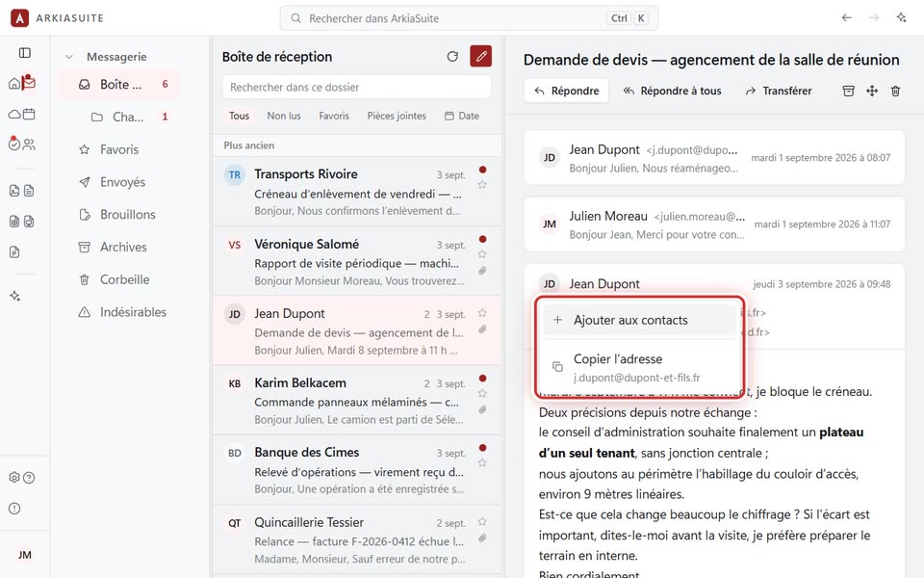Refresh the inbox list
924x578 pixels.
452,57
